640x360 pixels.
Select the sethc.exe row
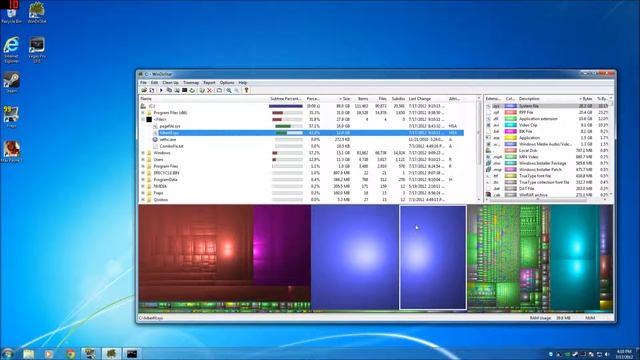click(x=302, y=140)
